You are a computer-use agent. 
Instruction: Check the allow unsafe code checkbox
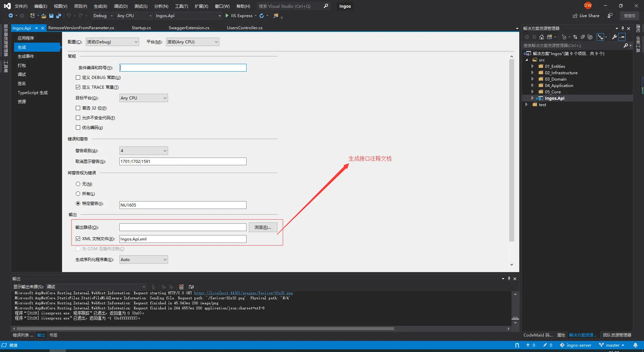tap(78, 118)
